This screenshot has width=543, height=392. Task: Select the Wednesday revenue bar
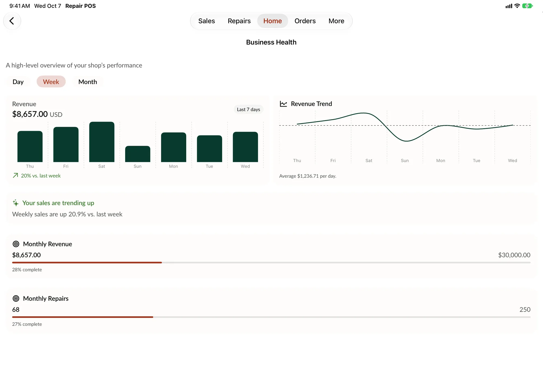pos(245,147)
